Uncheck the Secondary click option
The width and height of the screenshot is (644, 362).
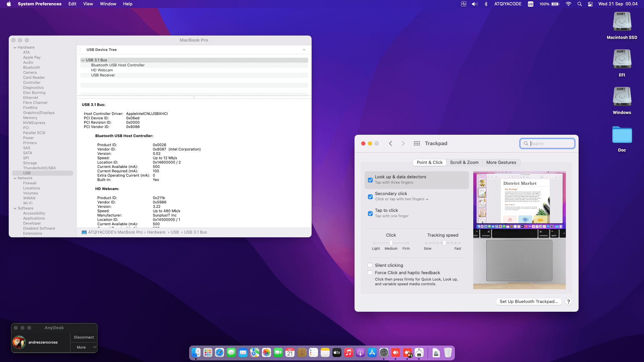pyautogui.click(x=370, y=197)
